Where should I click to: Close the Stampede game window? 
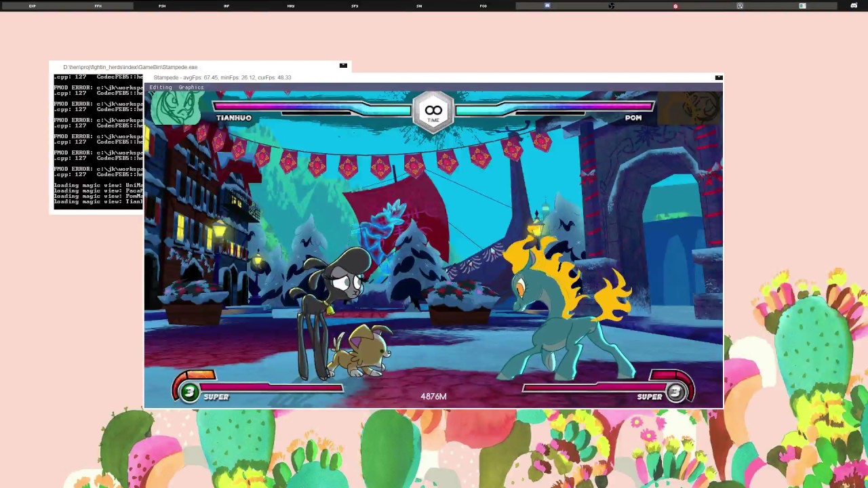719,77
